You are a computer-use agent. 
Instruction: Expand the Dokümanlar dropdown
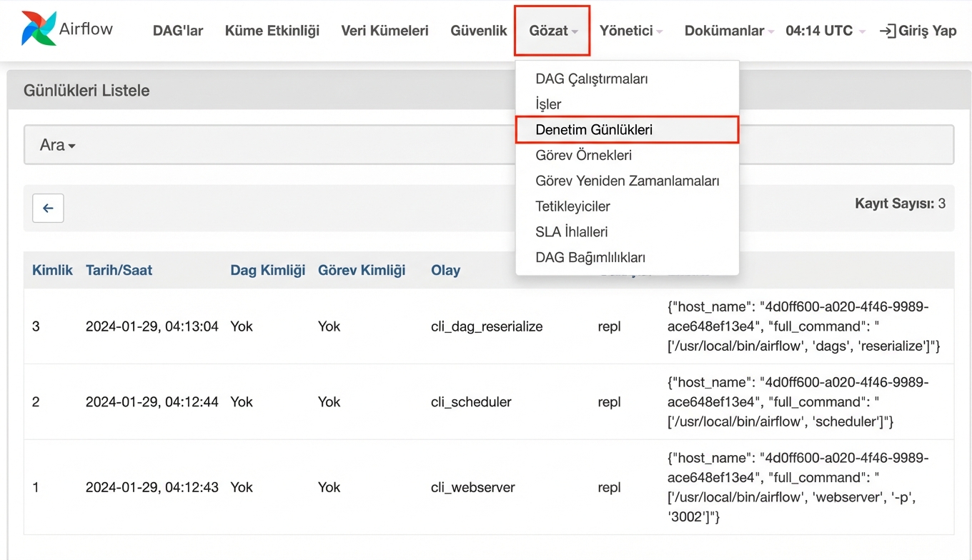click(728, 31)
